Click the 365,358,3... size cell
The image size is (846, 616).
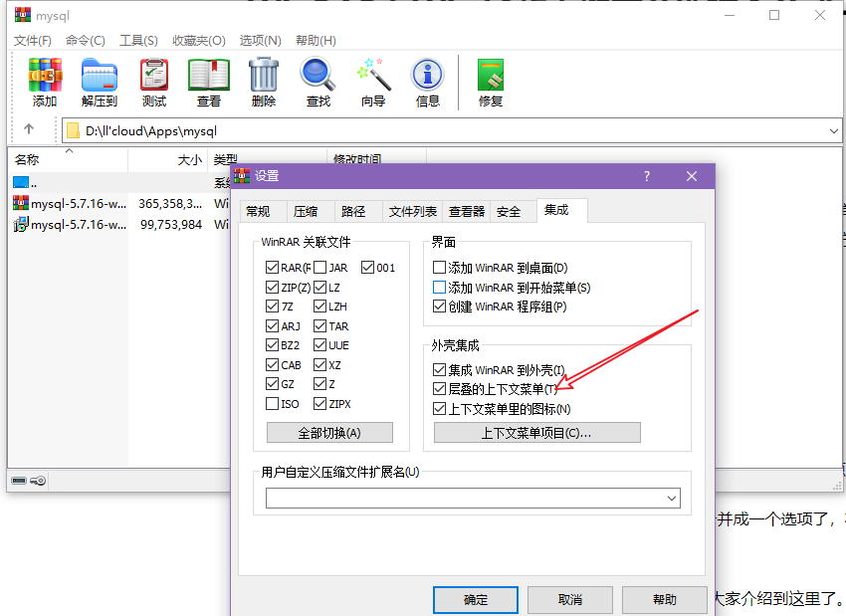170,203
